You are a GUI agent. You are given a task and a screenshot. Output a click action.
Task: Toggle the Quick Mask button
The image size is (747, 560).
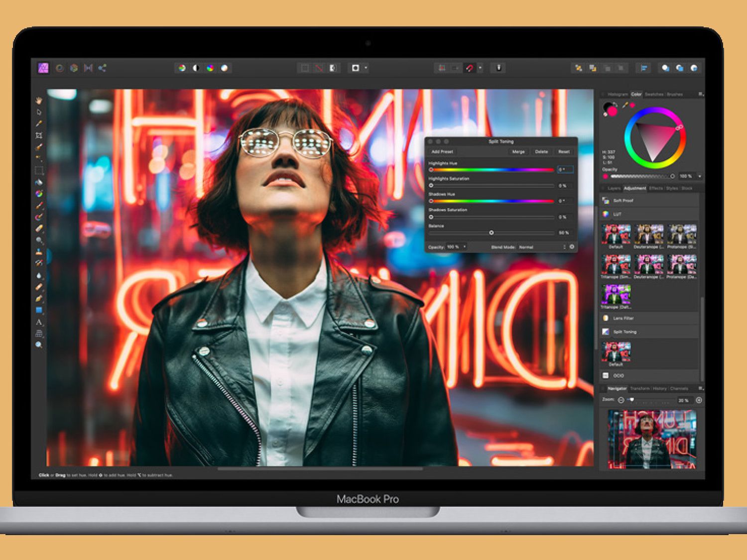click(x=356, y=68)
